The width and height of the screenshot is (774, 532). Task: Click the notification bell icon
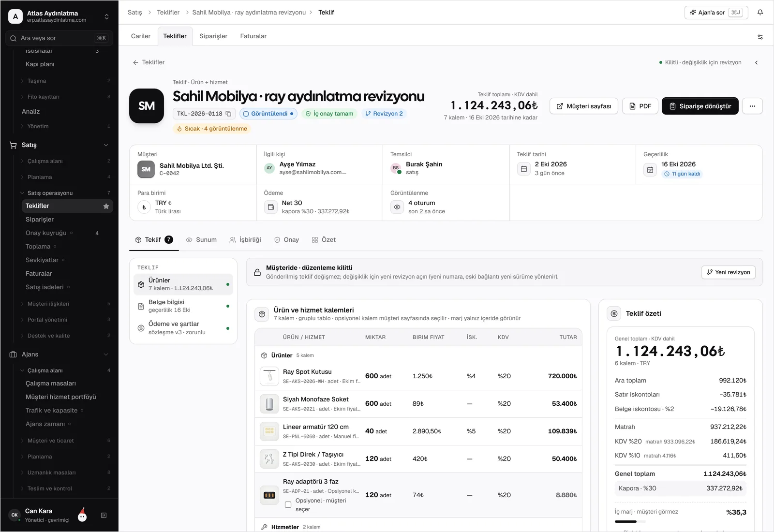(x=760, y=13)
